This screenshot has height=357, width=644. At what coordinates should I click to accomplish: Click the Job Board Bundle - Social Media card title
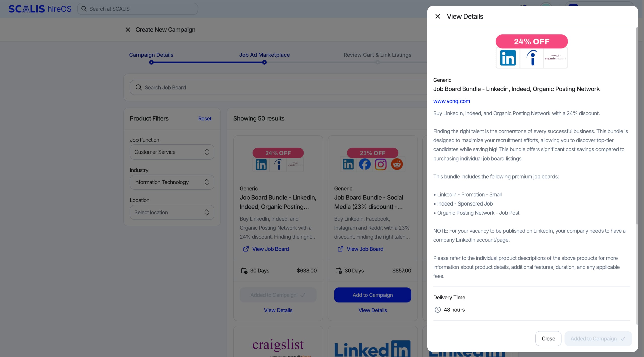click(369, 202)
